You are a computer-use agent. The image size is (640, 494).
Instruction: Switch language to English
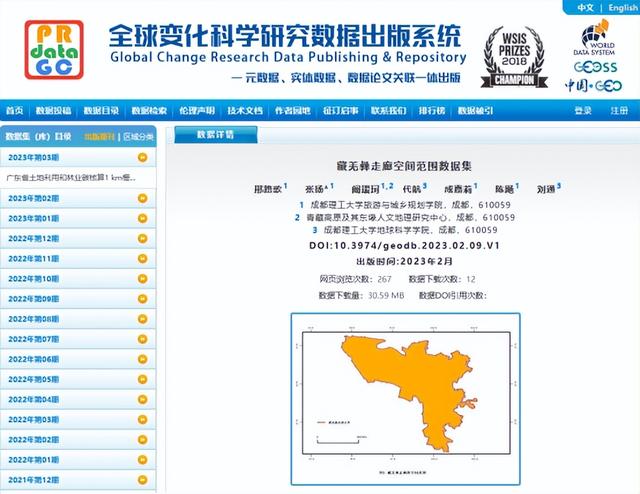point(622,7)
